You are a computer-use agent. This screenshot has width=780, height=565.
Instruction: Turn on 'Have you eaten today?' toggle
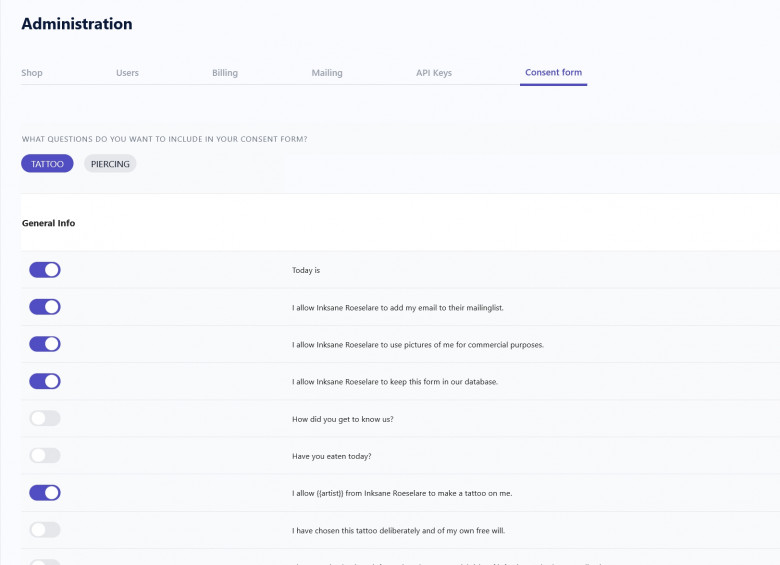(45, 456)
